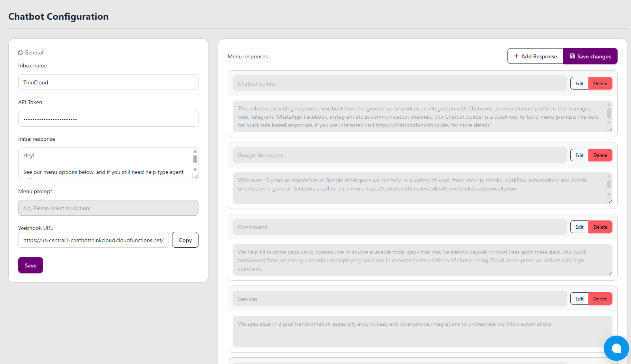Edit the Google Workspace response

click(x=579, y=155)
